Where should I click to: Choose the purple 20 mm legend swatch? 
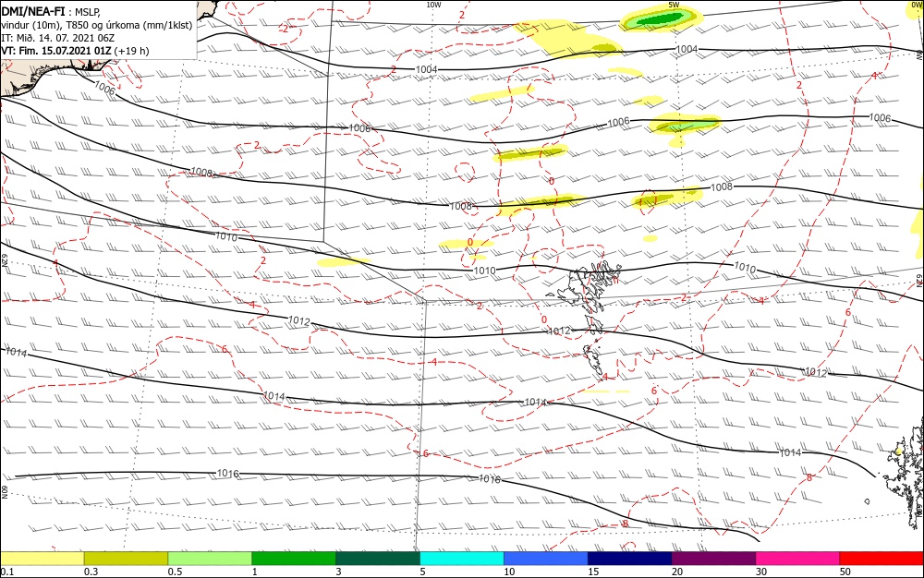[713, 559]
